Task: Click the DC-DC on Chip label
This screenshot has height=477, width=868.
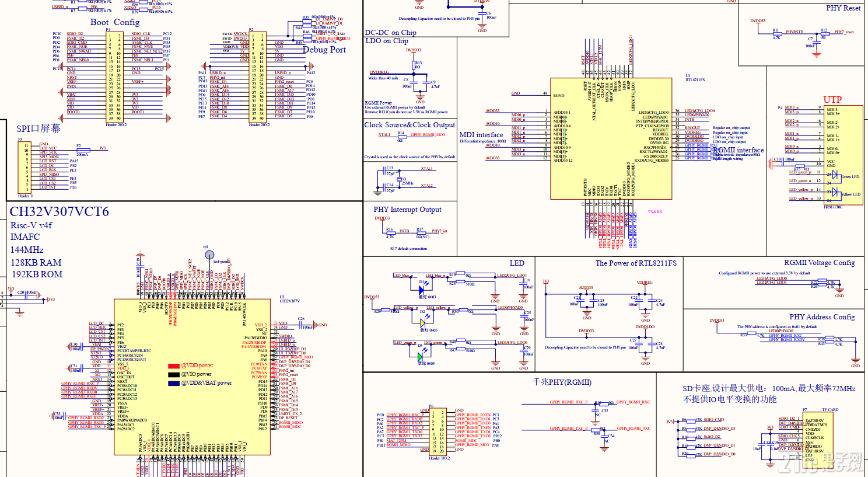Action: (x=390, y=33)
